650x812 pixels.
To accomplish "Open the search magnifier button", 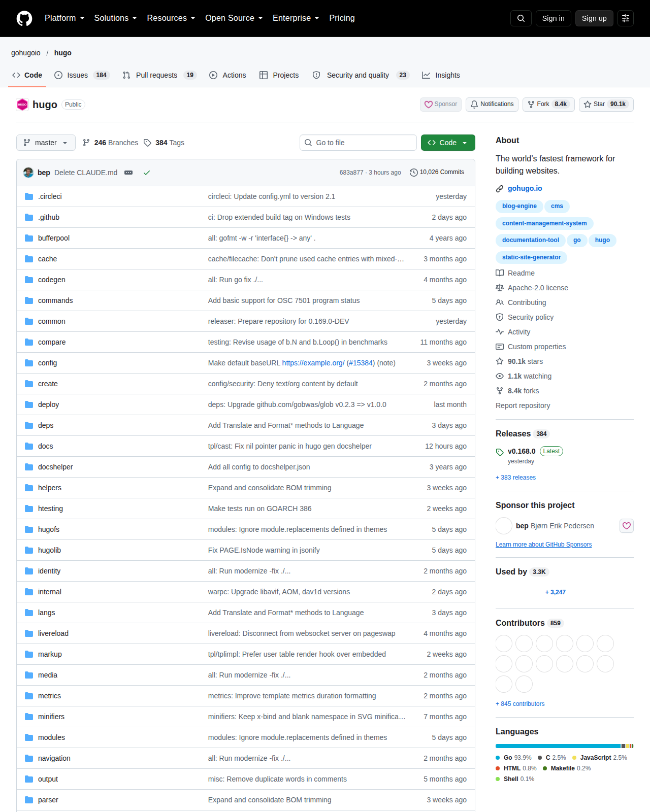I will (521, 18).
